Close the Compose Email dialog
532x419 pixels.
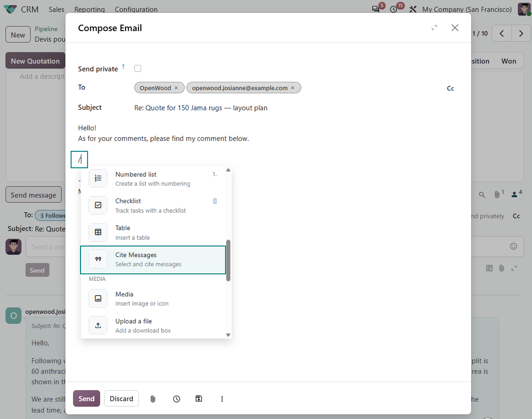455,28
